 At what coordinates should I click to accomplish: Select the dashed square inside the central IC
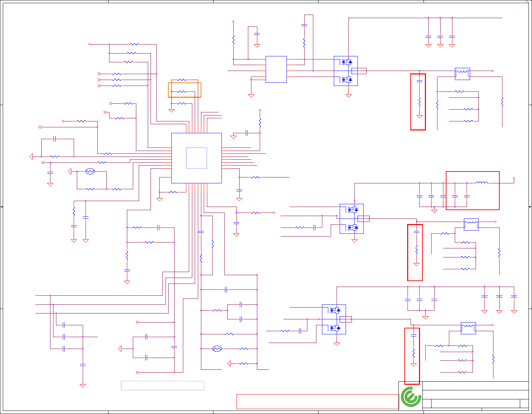click(196, 158)
